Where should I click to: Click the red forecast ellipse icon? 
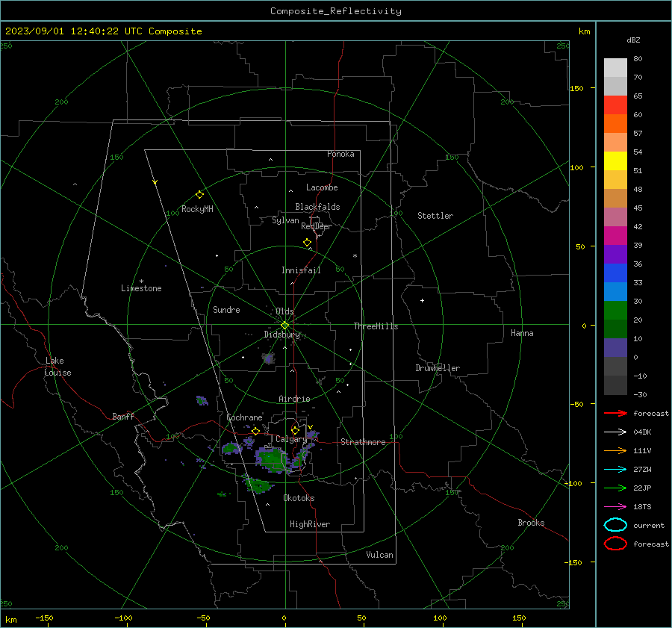pos(615,544)
